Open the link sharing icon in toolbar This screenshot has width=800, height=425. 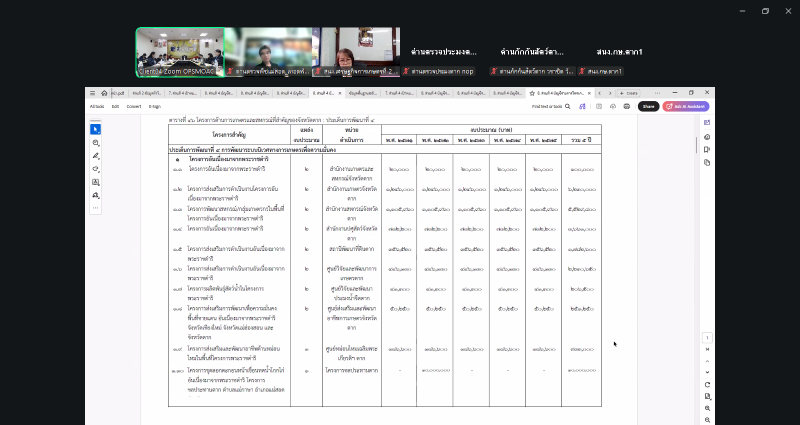coord(582,107)
